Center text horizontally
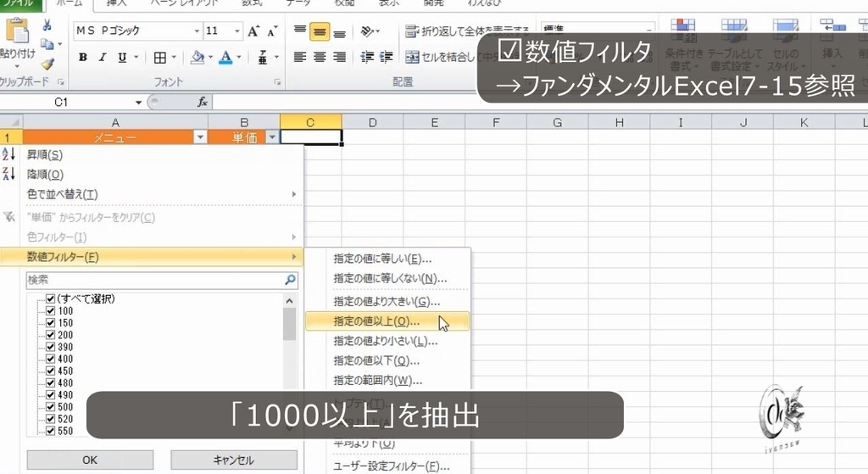Viewport: 868px width, 474px height. click(320, 57)
